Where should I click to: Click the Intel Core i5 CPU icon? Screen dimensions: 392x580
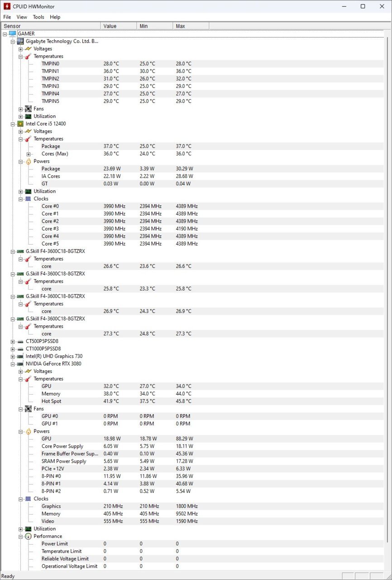coord(20,124)
